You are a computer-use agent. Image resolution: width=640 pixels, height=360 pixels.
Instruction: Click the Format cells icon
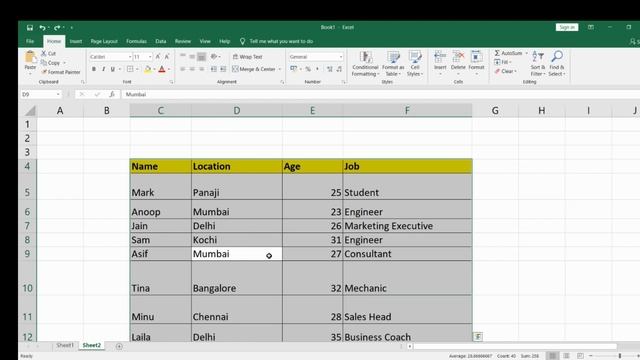(476, 57)
